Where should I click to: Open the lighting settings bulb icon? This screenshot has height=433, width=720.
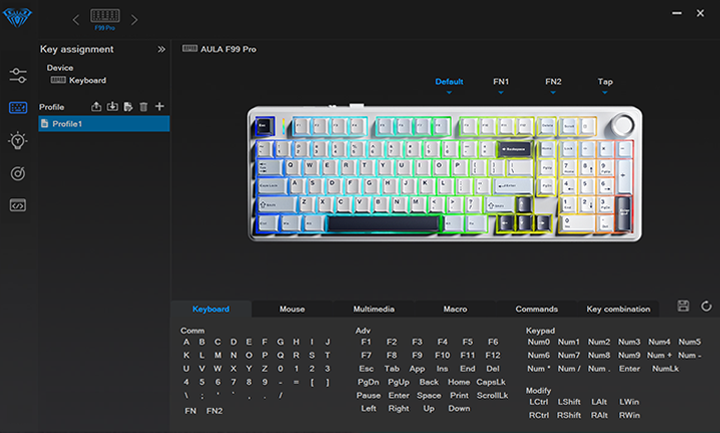(x=18, y=140)
